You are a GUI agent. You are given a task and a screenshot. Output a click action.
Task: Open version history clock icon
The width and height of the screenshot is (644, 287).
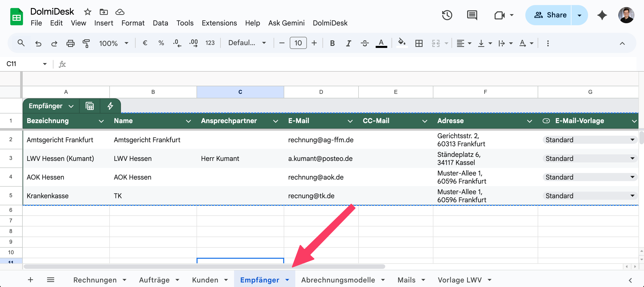447,15
